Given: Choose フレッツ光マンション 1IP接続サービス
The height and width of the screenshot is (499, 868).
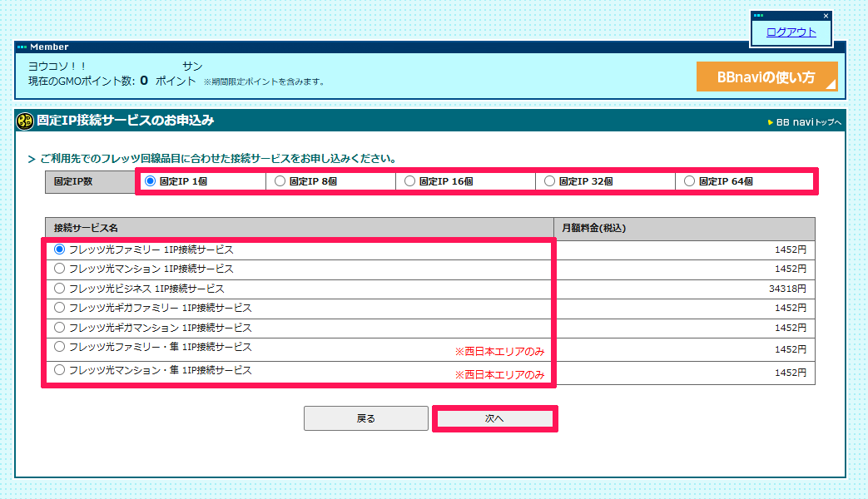Looking at the screenshot, I should click(59, 269).
